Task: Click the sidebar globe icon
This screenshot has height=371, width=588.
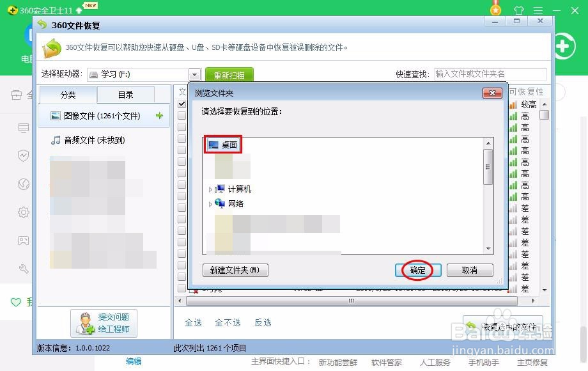Action: [23, 184]
